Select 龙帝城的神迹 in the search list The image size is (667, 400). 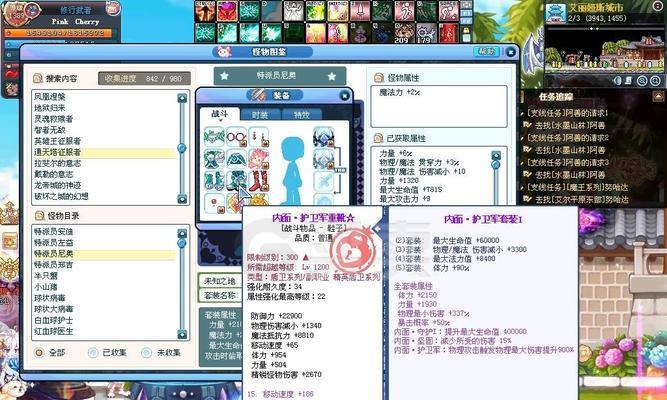point(104,186)
